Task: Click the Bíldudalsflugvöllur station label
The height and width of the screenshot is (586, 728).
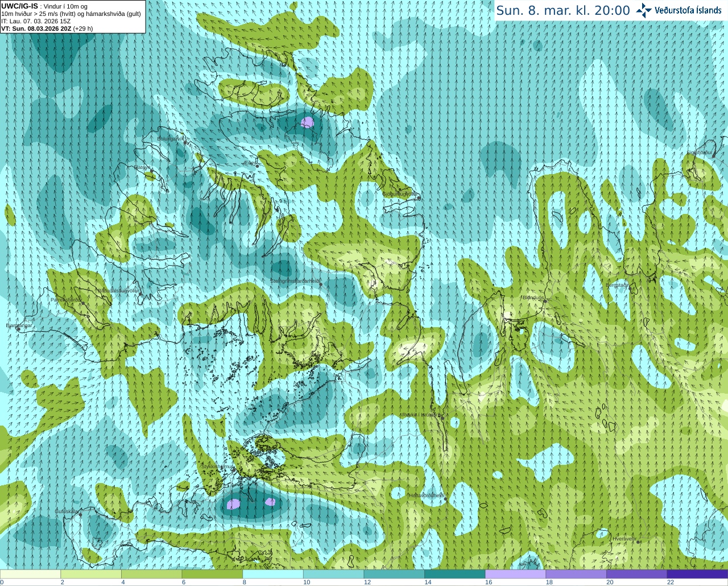Action: pyautogui.click(x=119, y=290)
